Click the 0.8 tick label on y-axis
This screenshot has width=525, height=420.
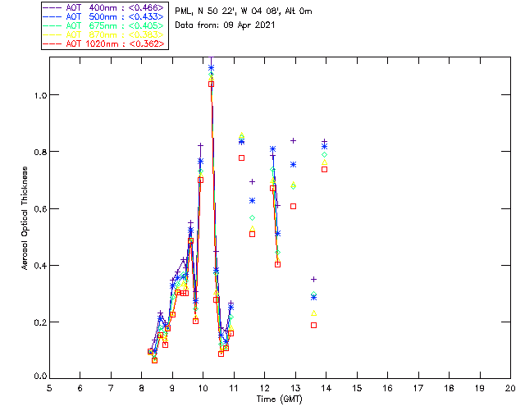(40, 152)
